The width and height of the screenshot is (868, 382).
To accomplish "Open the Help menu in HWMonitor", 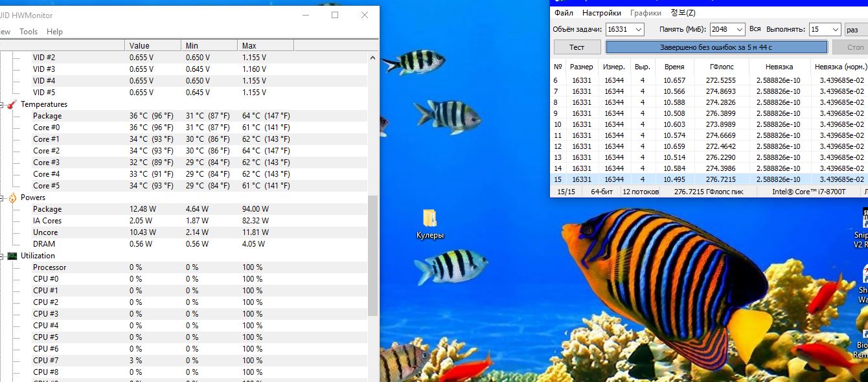I will click(x=55, y=32).
